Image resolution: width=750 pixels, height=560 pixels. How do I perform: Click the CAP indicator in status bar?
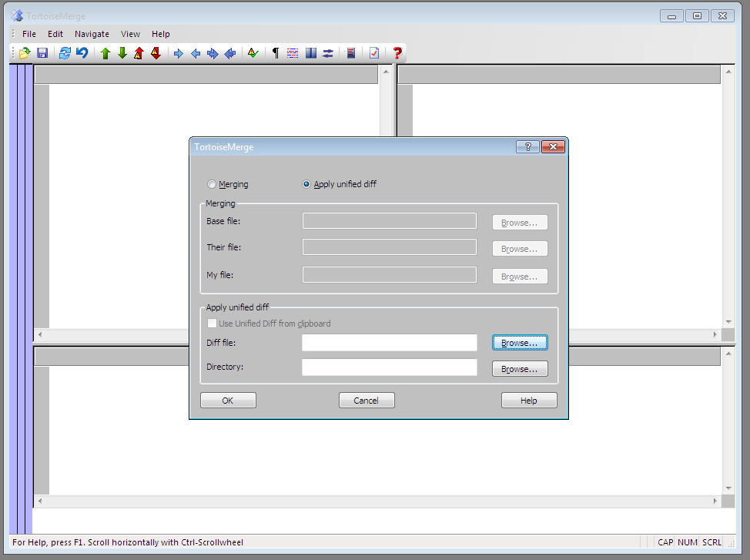665,542
